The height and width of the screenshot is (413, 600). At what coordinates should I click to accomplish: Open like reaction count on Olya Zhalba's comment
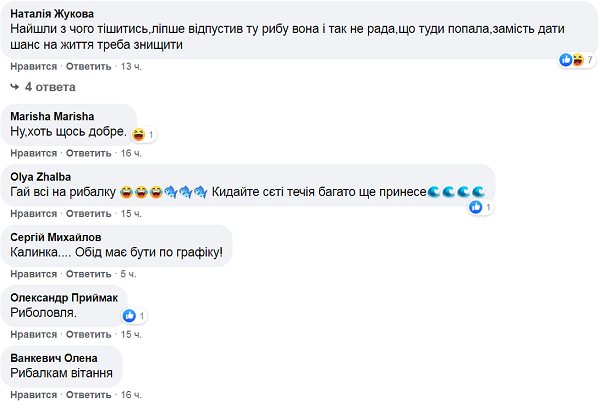[x=476, y=207]
